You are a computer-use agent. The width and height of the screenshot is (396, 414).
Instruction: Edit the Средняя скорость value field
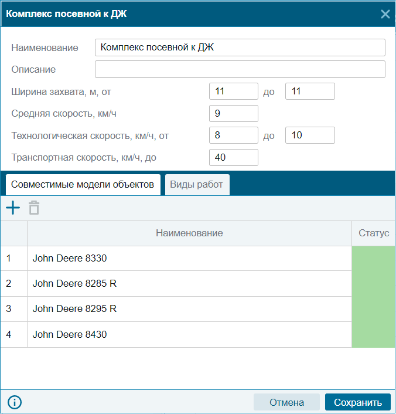(x=234, y=114)
